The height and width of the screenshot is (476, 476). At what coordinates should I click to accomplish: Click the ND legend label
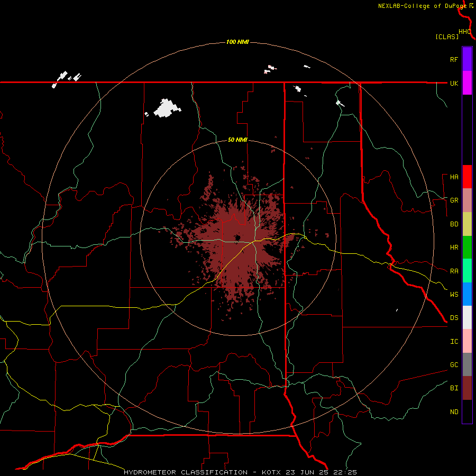(x=454, y=412)
